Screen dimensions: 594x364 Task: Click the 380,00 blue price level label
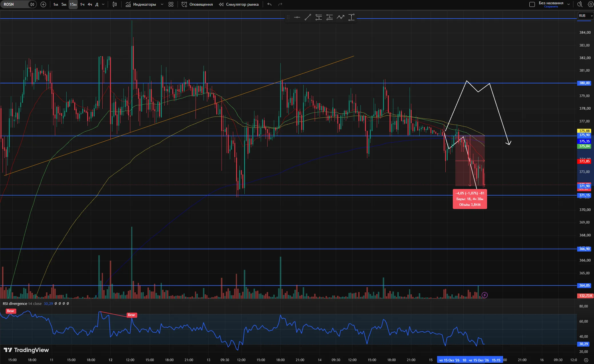[584, 83]
